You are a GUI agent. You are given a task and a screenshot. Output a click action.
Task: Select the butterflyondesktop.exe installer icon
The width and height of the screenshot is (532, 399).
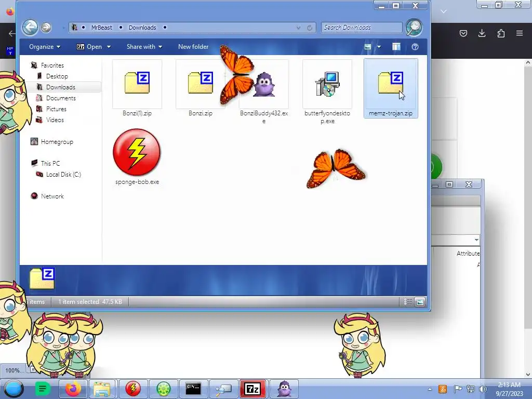[327, 84]
